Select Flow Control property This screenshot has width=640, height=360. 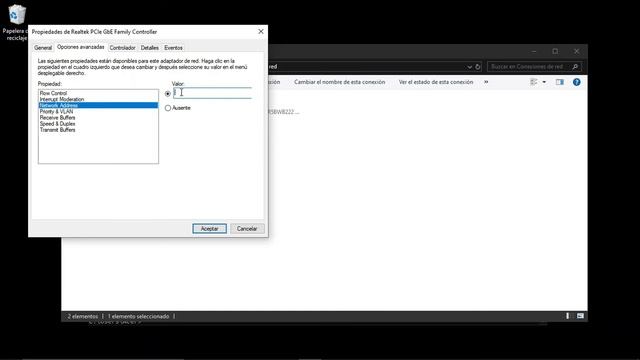click(x=98, y=93)
